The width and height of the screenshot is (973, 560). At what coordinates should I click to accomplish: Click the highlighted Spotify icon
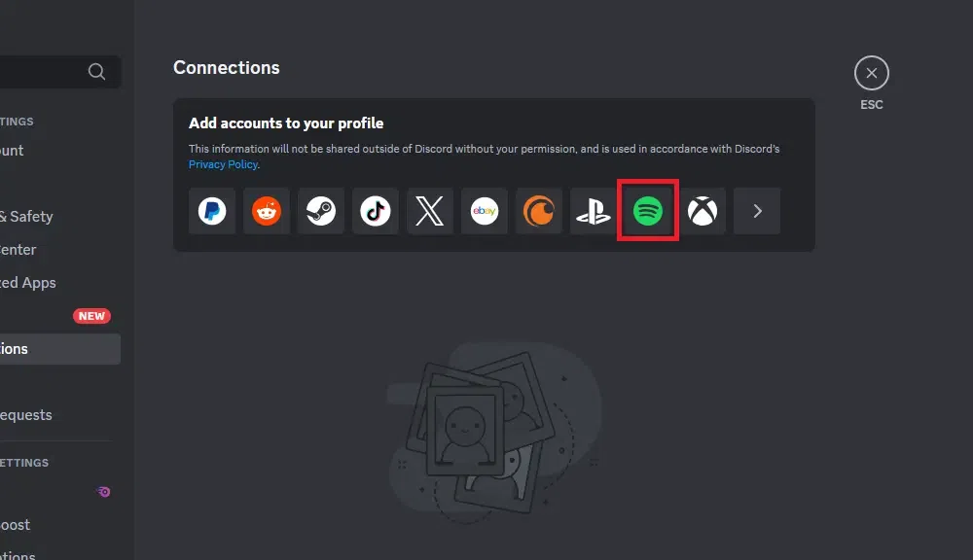tap(648, 211)
